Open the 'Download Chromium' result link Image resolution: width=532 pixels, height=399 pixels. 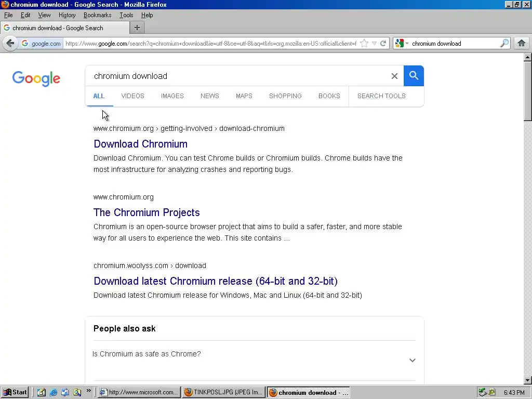[x=140, y=144]
